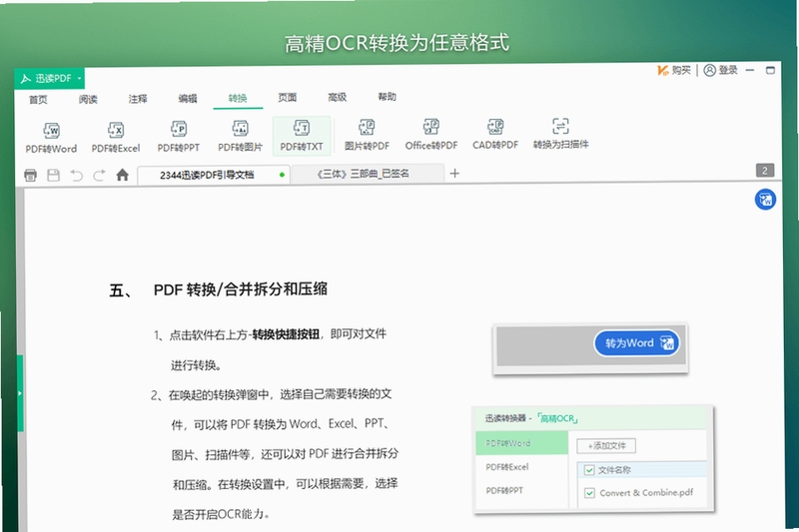Open the 帮助 tab
The height and width of the screenshot is (532, 799).
(387, 97)
